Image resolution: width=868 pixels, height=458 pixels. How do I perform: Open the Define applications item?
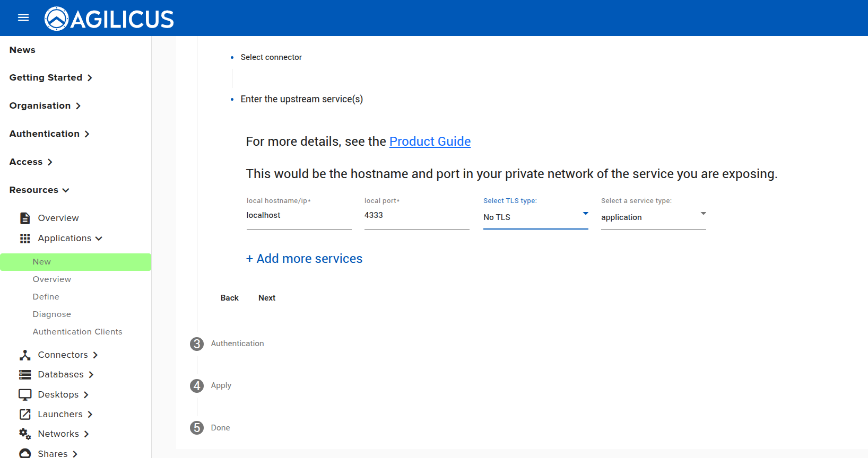click(x=46, y=297)
